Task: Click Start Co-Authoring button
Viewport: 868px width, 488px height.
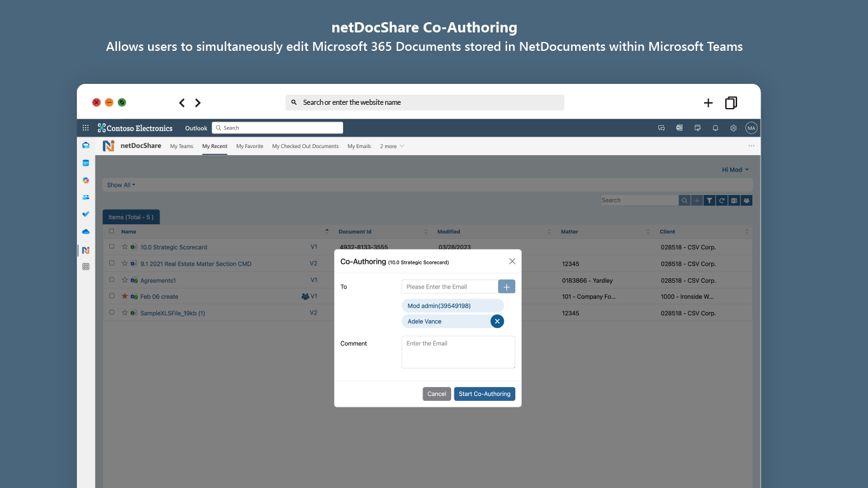Action: (x=484, y=394)
